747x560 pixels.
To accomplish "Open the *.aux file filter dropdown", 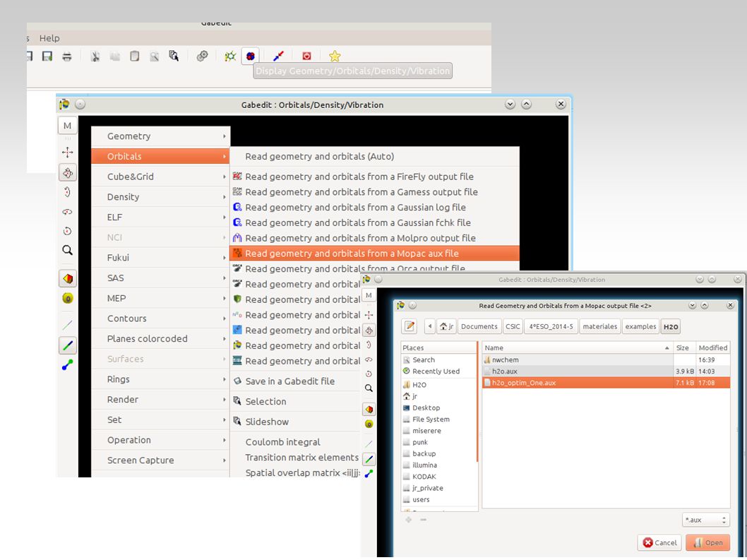I will click(x=705, y=520).
